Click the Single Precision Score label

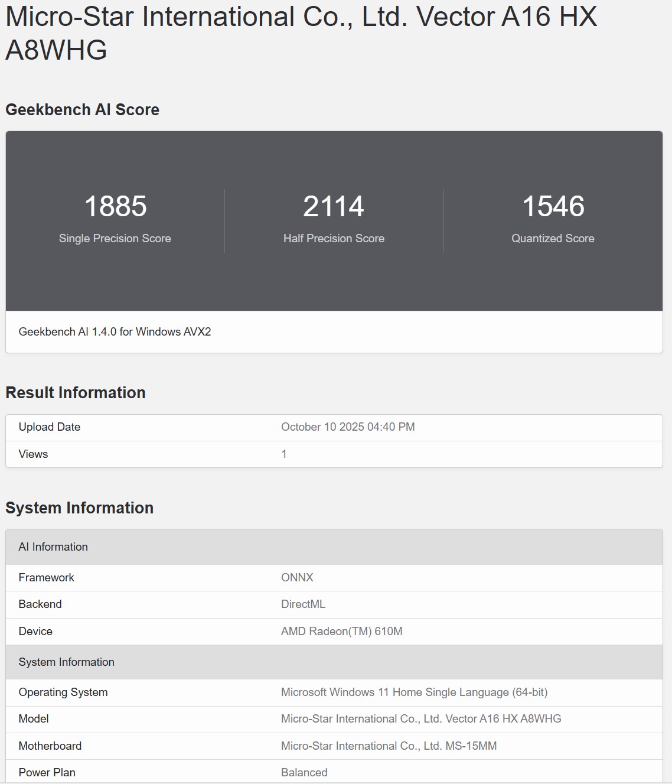[x=115, y=239]
